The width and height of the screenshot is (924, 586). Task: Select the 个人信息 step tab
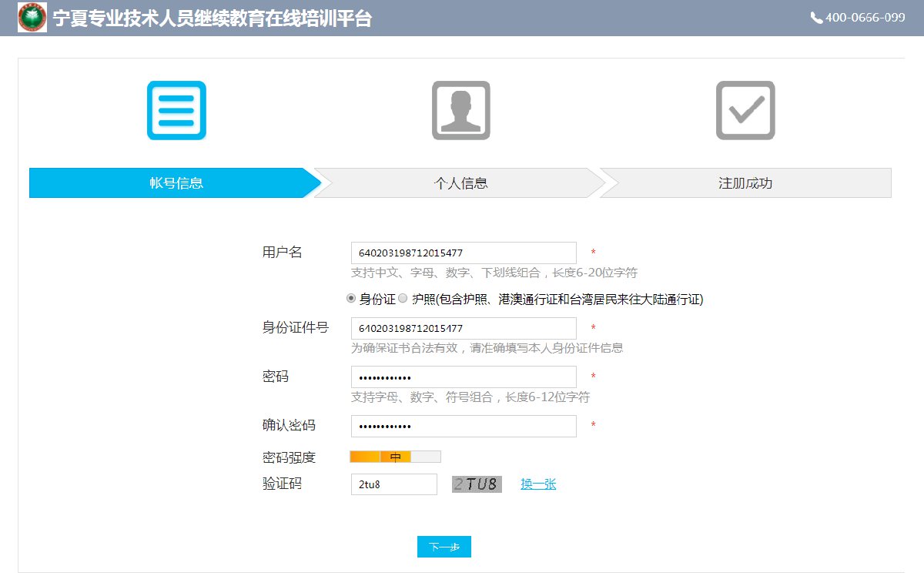[x=460, y=183]
